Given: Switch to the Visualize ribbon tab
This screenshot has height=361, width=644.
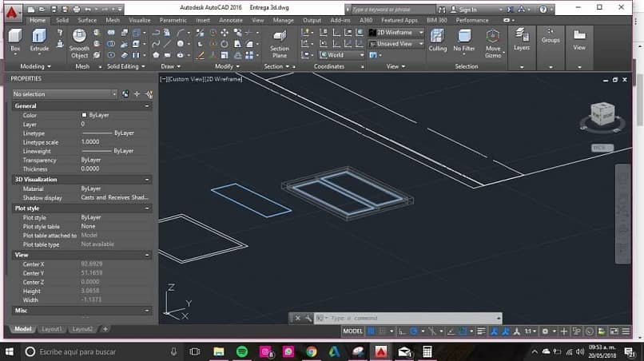Looking at the screenshot, I should click(x=140, y=20).
